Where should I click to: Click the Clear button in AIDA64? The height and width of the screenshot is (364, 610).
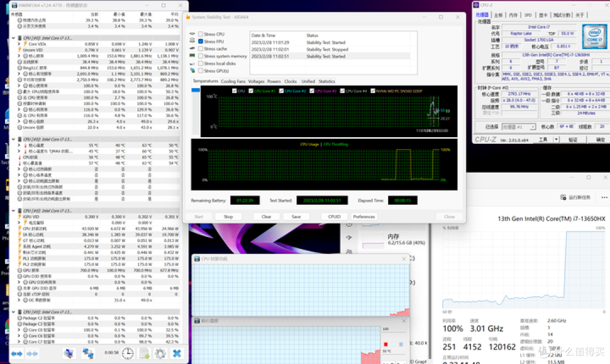point(267,217)
